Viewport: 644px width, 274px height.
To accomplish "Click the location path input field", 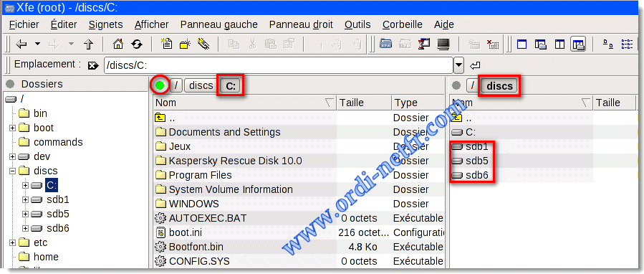I will (279, 65).
